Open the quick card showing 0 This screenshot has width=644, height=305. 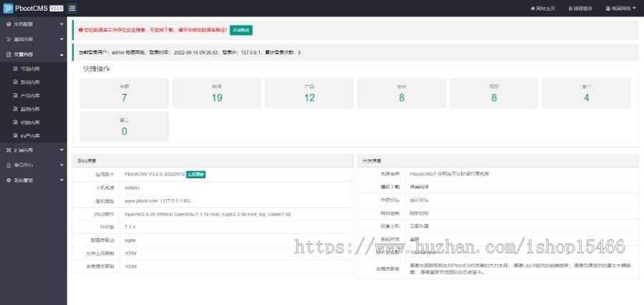[124, 127]
